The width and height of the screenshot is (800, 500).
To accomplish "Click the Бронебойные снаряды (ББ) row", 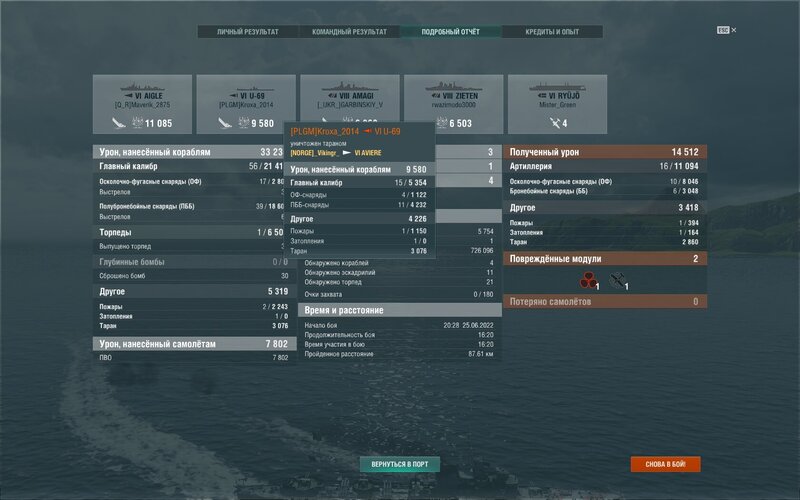I will click(x=605, y=191).
